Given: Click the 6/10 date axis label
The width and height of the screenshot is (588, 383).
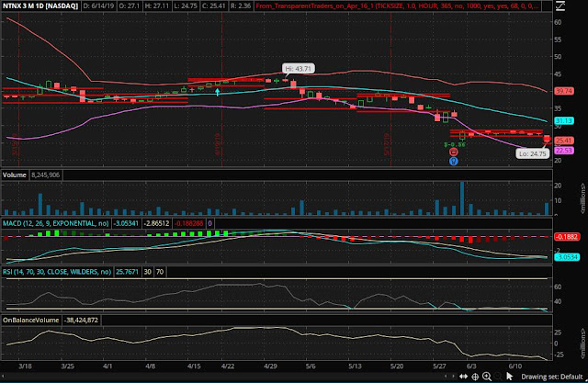Looking at the screenshot, I should (514, 366).
